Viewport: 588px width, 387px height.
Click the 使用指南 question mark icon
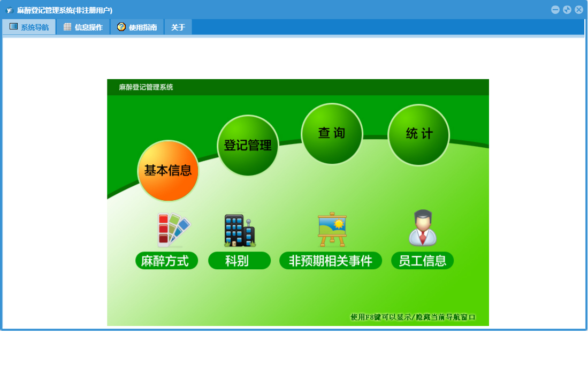[x=121, y=27]
